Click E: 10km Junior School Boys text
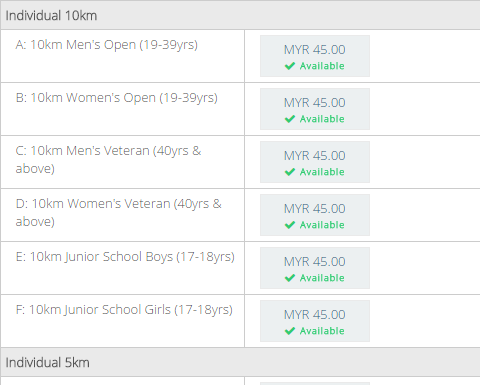 pyautogui.click(x=125, y=257)
